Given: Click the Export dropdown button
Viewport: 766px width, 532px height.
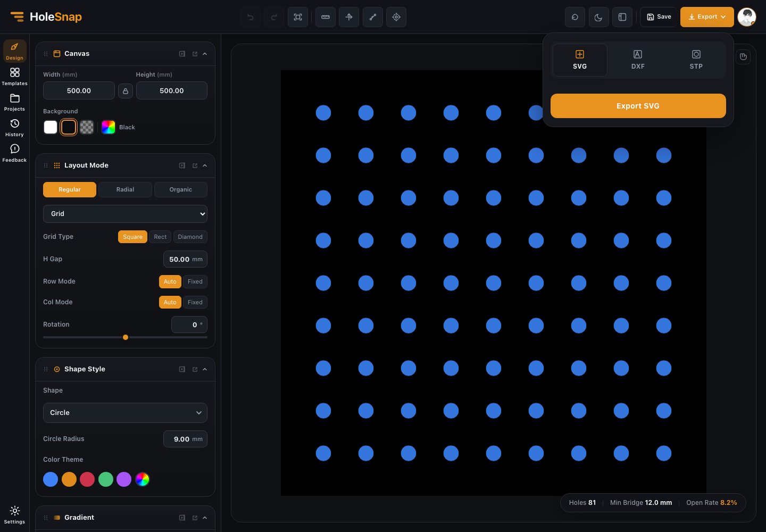Looking at the screenshot, I should click(707, 17).
